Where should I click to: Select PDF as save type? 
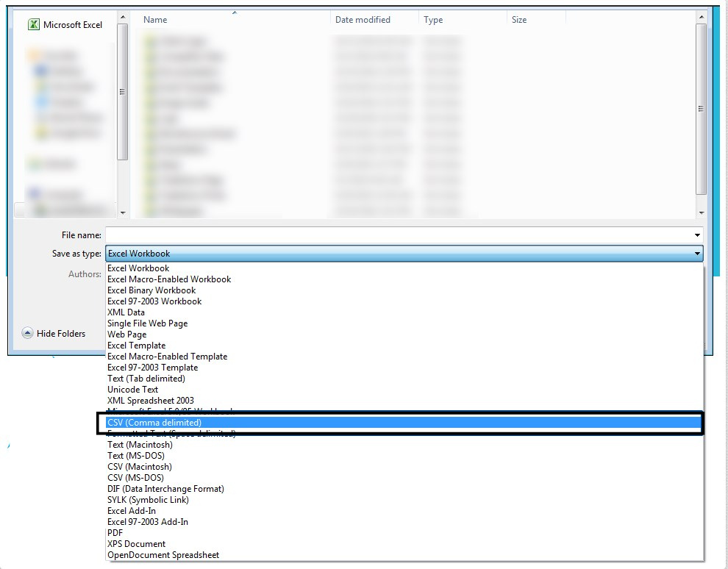tap(404, 533)
